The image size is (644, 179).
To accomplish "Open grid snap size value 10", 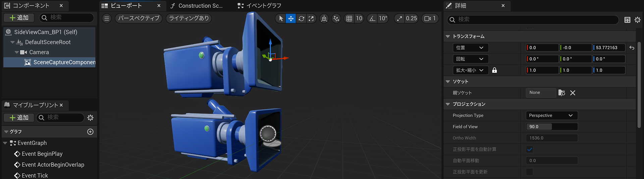I will coord(359,18).
